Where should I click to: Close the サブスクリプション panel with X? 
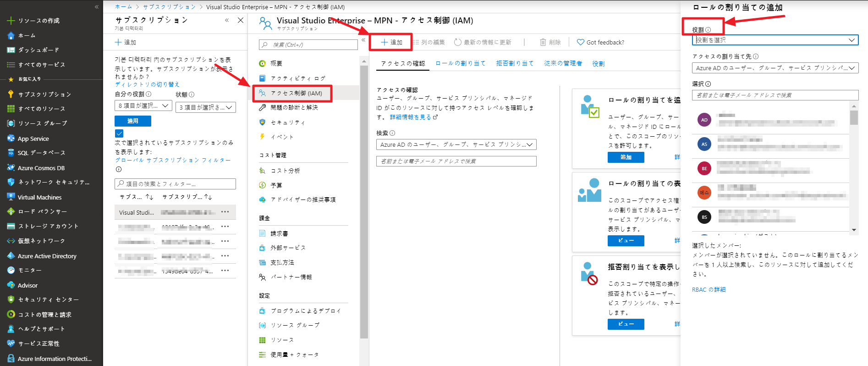(241, 20)
